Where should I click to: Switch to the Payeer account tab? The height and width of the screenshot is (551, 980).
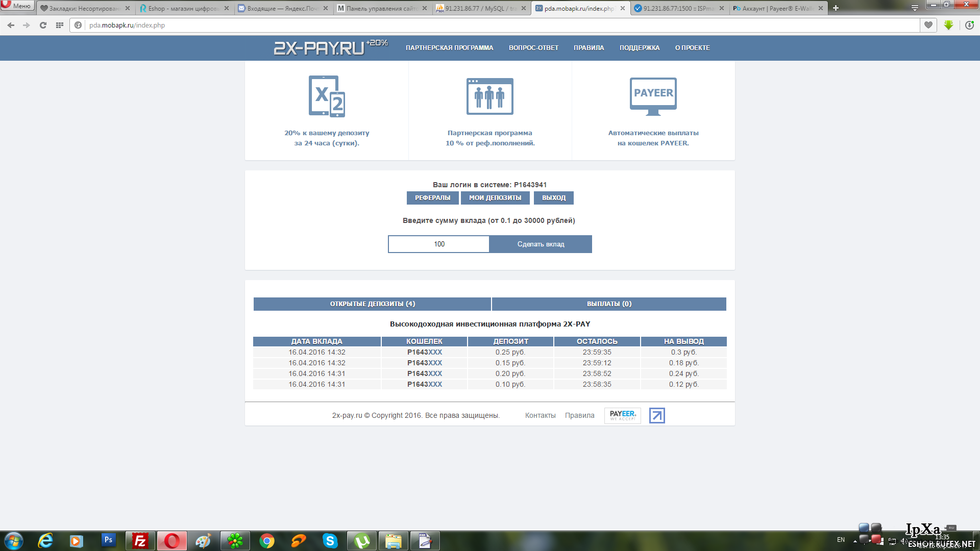(778, 8)
